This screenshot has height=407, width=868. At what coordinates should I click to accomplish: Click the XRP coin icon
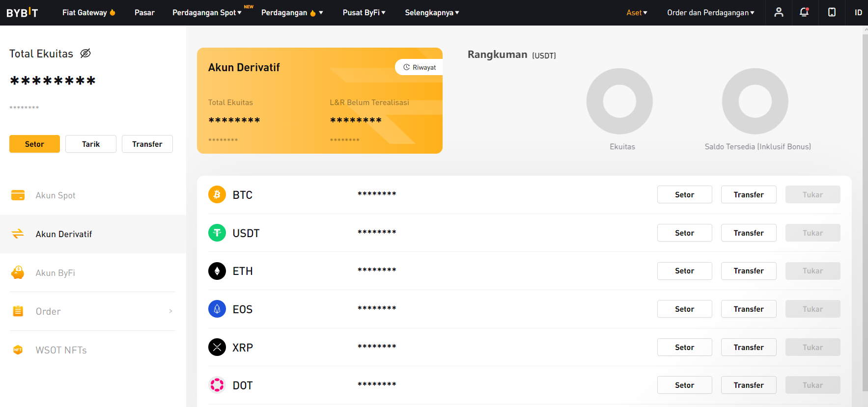click(217, 347)
